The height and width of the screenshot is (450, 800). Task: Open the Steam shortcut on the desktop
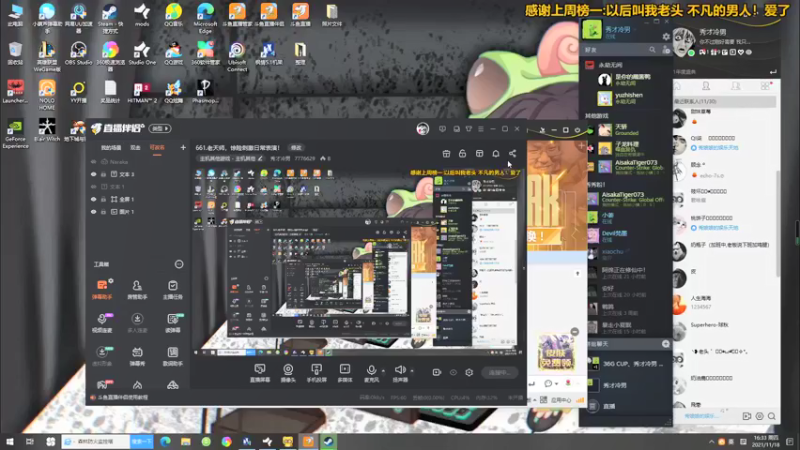[110, 18]
